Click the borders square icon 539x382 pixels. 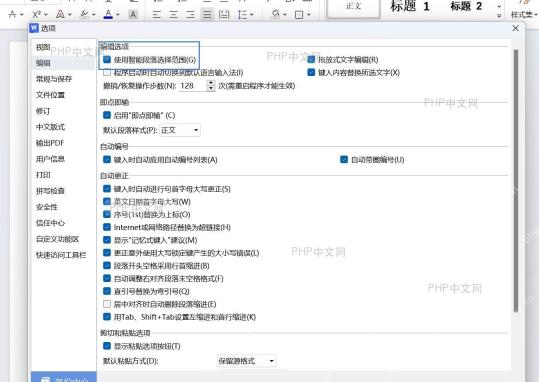tap(299, 14)
